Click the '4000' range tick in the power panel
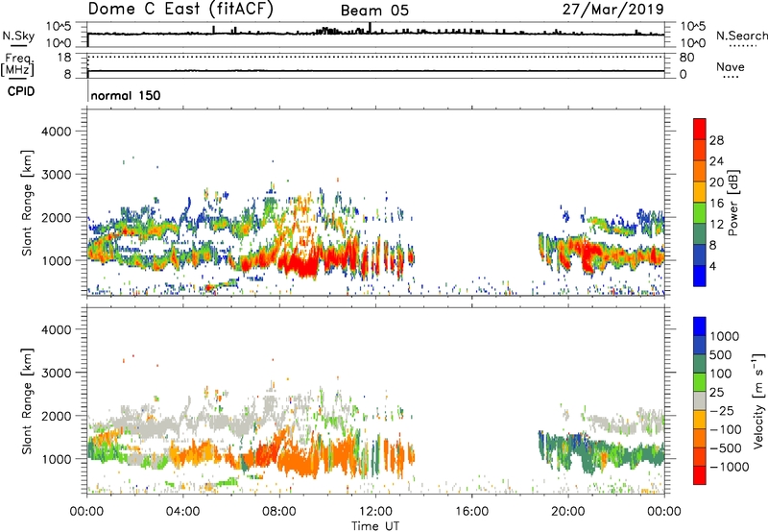This screenshot has height=532, width=768. tap(56, 132)
